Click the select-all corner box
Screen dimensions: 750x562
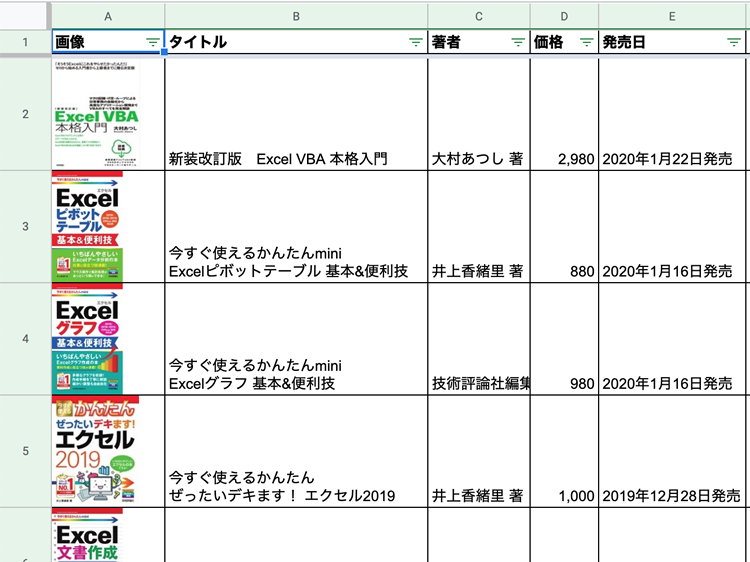click(25, 16)
